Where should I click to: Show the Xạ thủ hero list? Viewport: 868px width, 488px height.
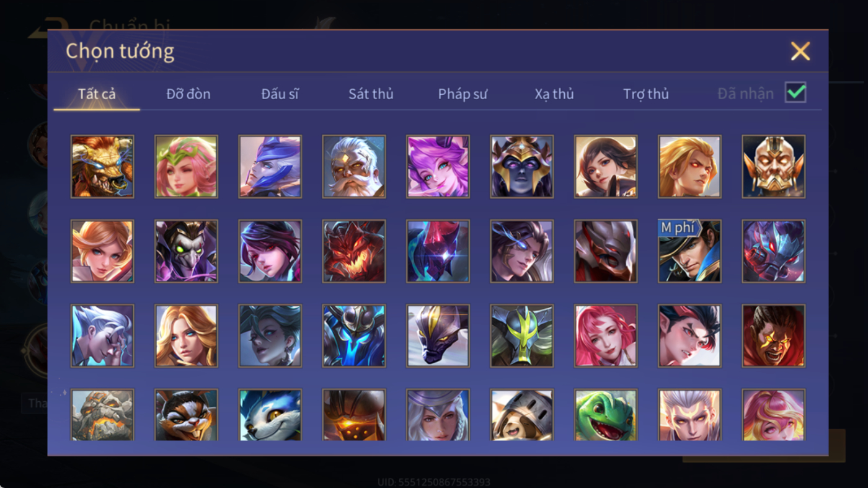click(554, 94)
